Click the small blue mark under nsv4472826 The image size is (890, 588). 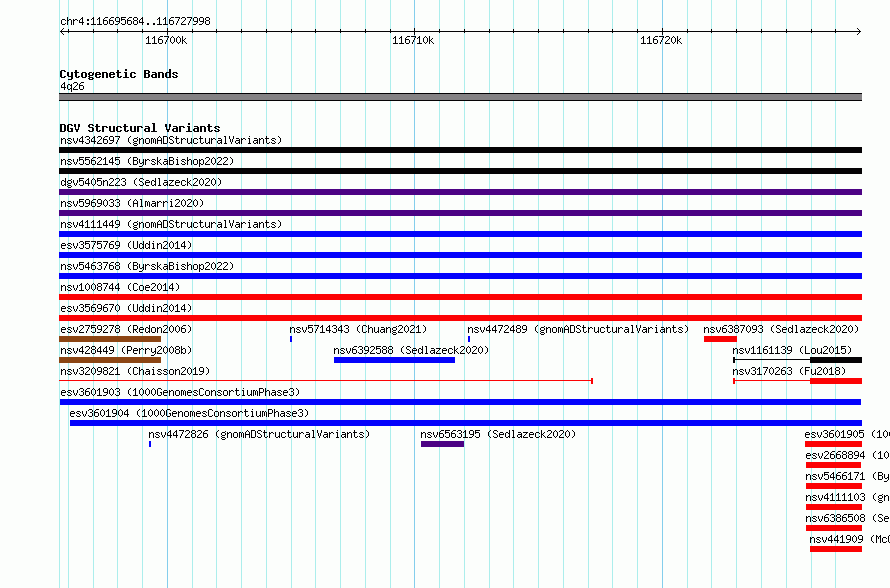[150, 444]
